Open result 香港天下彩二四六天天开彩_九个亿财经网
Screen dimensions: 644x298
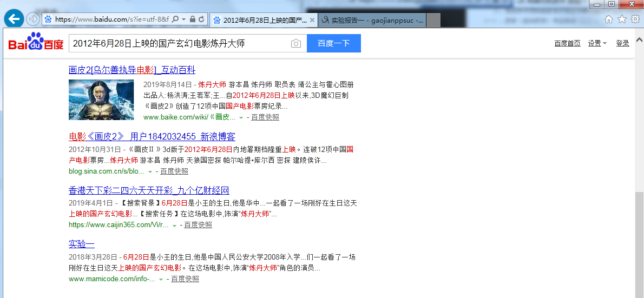tap(149, 190)
